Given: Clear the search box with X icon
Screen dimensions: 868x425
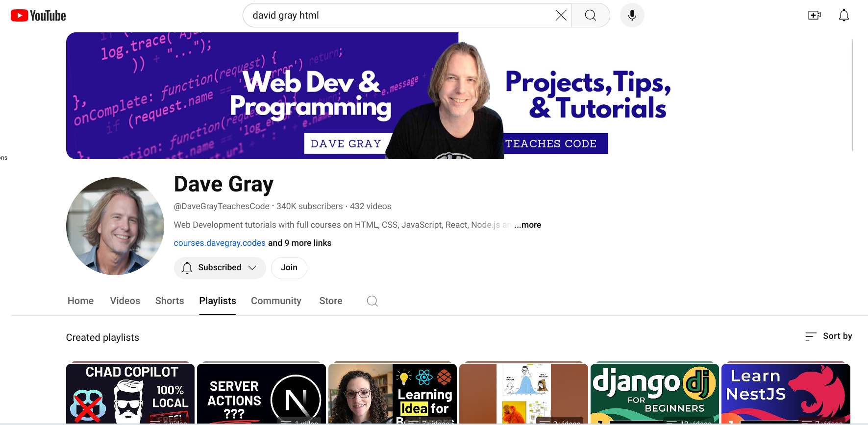Looking at the screenshot, I should (x=561, y=15).
